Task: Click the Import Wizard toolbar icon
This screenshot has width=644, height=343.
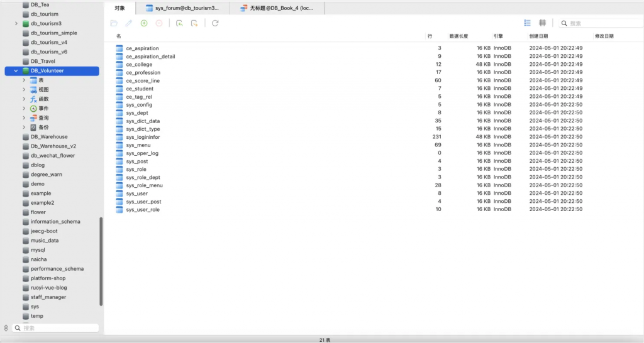Action: click(x=179, y=23)
